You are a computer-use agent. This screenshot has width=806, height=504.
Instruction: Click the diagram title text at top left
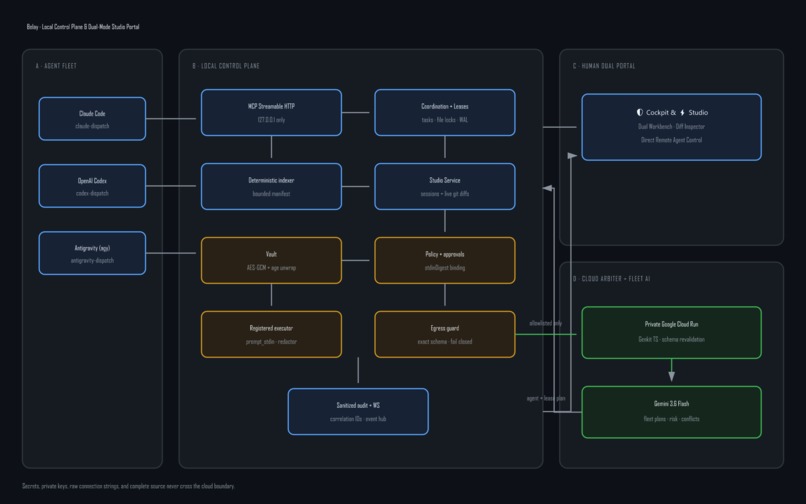83,27
